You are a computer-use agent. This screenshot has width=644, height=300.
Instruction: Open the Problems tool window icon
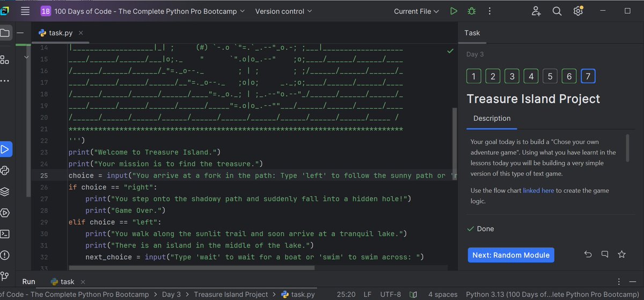coord(5,255)
